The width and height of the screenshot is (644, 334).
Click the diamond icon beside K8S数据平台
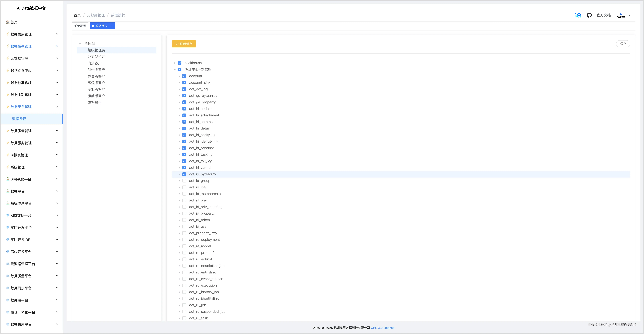pyautogui.click(x=8, y=215)
